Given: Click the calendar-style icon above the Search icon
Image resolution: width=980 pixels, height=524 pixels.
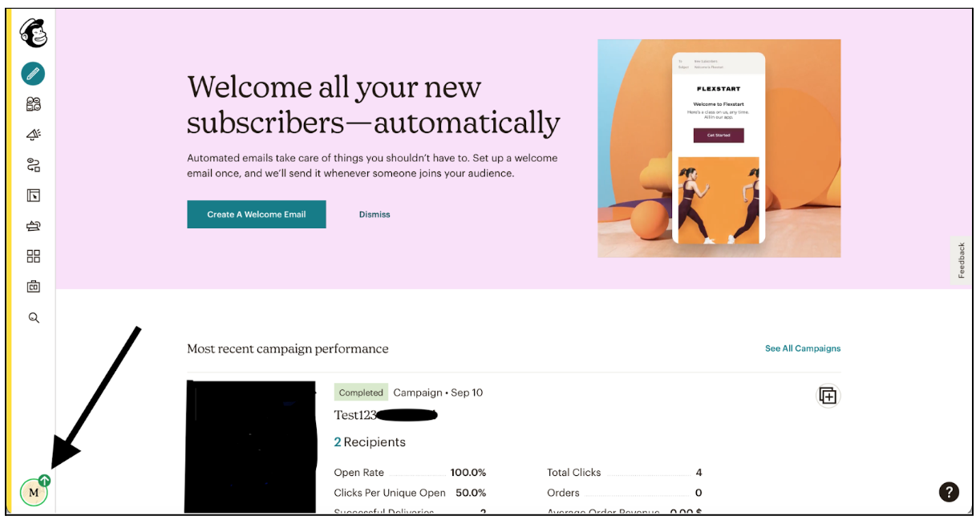Looking at the screenshot, I should pos(33,286).
